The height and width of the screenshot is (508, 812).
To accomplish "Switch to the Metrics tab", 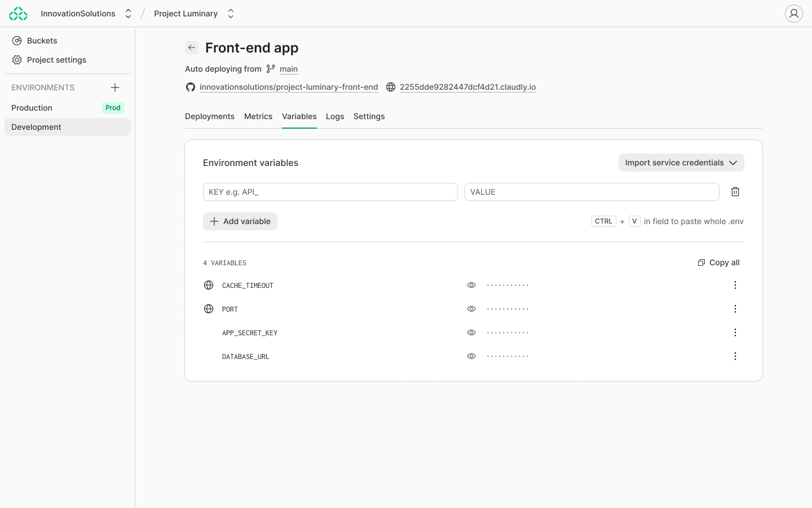I will [x=258, y=116].
